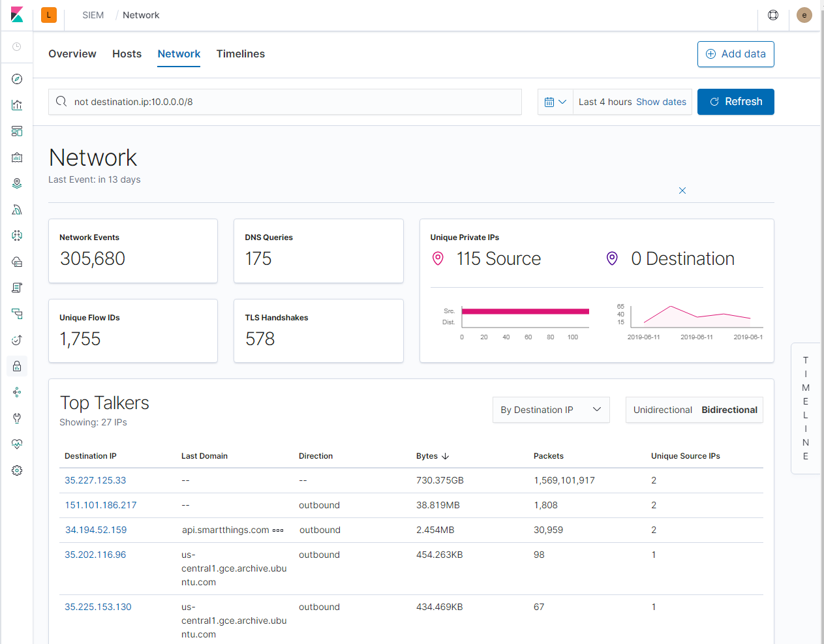The height and width of the screenshot is (644, 824).
Task: Open the Visualize app in the sidebar
Action: pos(16,105)
